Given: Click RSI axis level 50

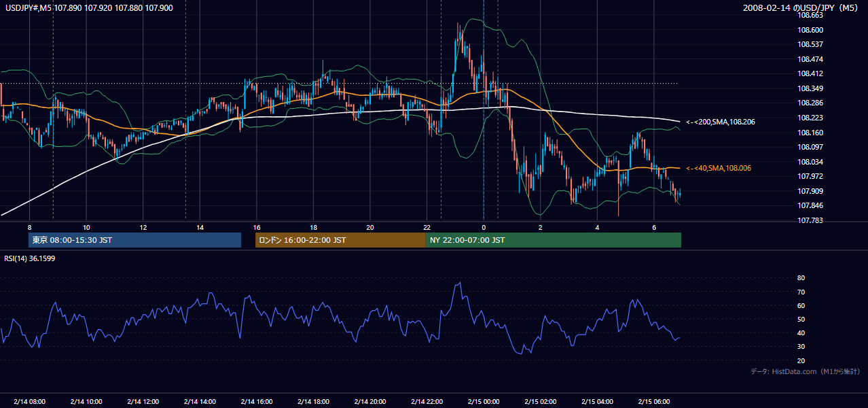Looking at the screenshot, I should tap(801, 320).
